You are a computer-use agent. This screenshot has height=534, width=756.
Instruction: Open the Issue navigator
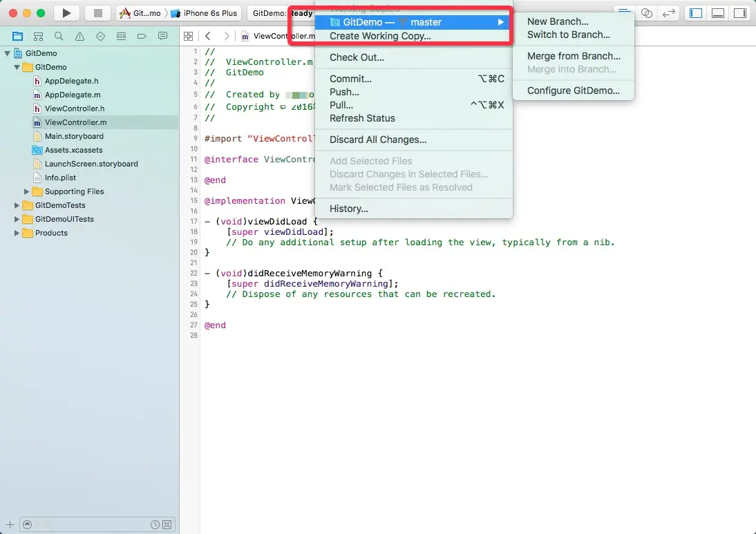pos(79,36)
